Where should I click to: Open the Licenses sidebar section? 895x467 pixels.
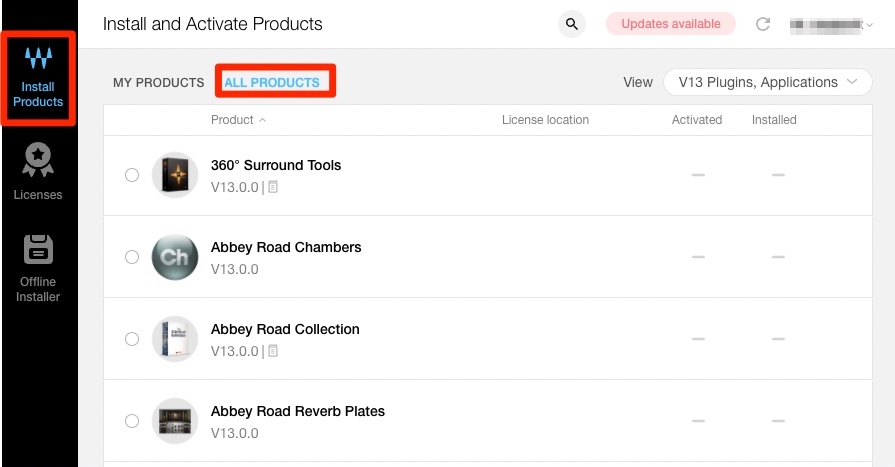(x=38, y=171)
